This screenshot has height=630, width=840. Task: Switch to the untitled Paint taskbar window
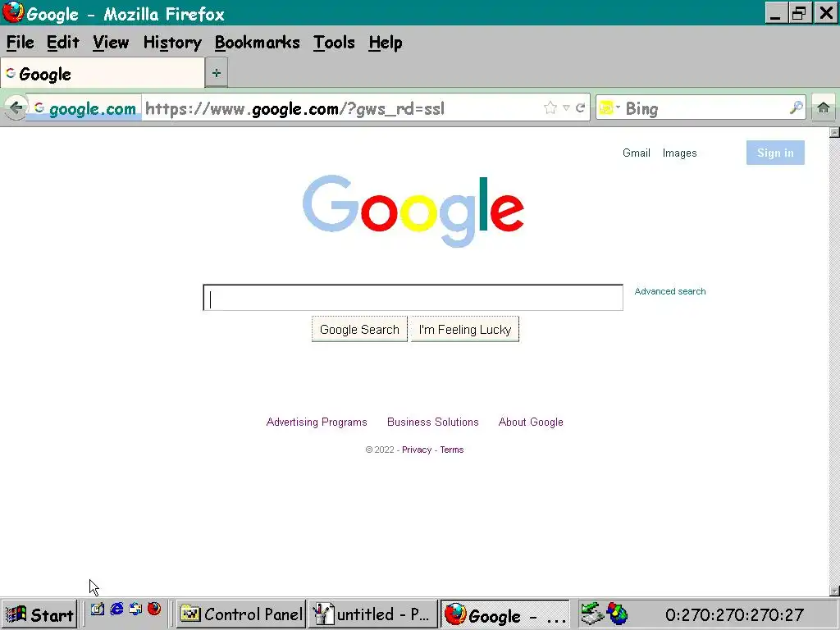(x=373, y=614)
